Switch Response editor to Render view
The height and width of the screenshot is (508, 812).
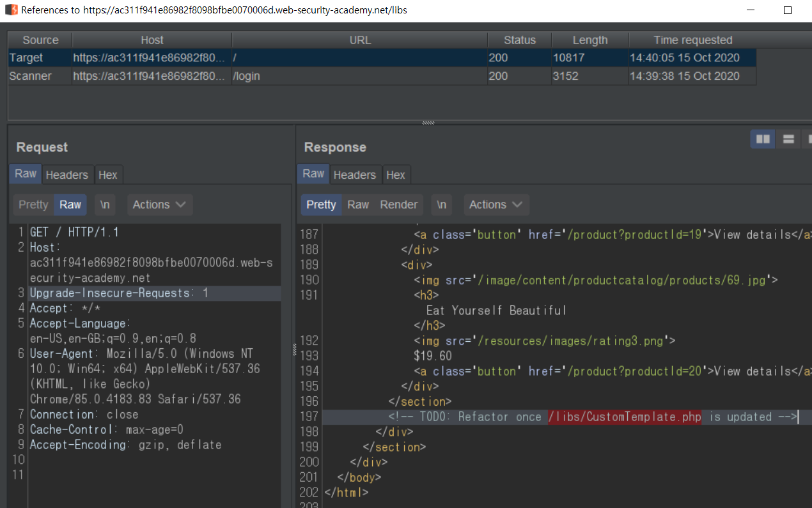coord(398,204)
